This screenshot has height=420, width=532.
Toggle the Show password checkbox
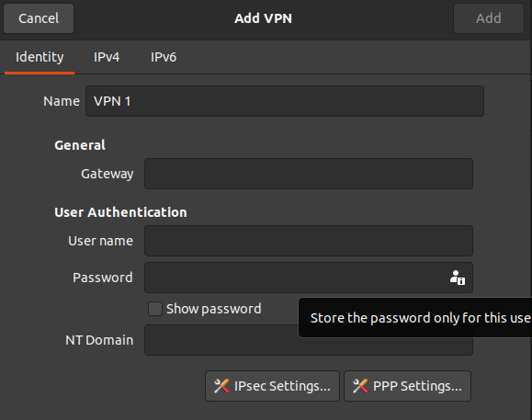pyautogui.click(x=155, y=309)
